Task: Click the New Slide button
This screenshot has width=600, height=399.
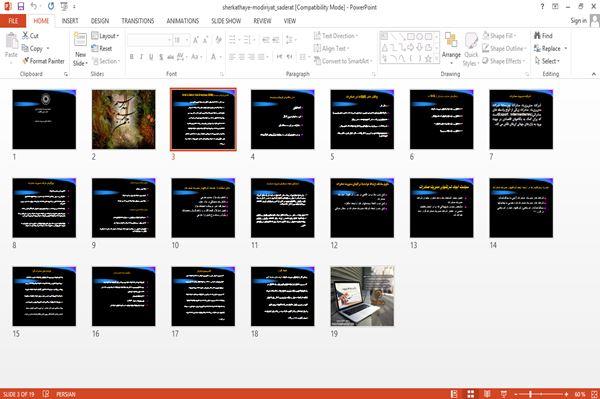Action: (x=80, y=50)
